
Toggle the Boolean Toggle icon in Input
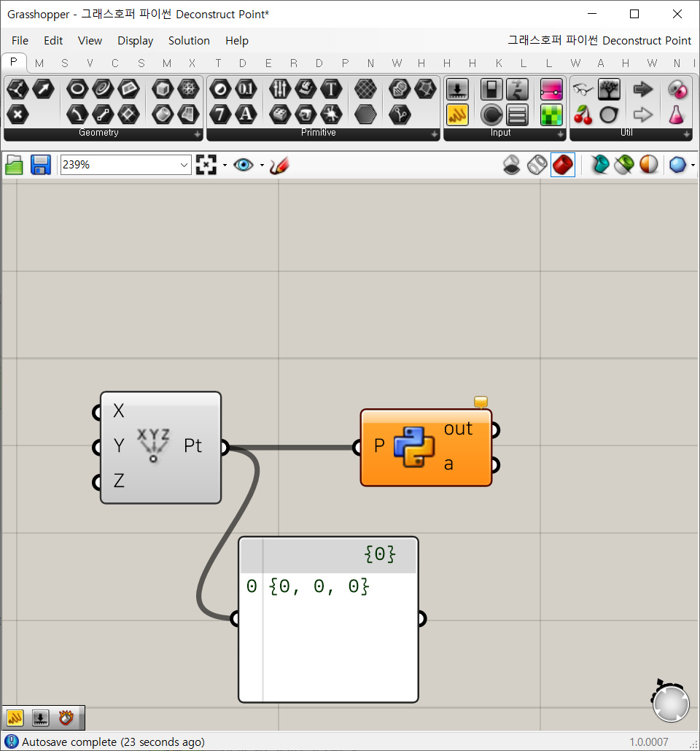pos(491,90)
